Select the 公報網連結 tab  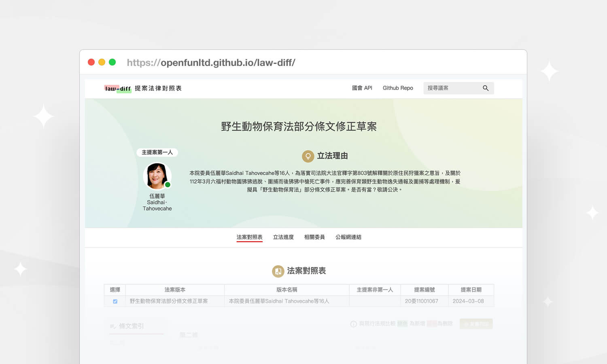tap(348, 237)
